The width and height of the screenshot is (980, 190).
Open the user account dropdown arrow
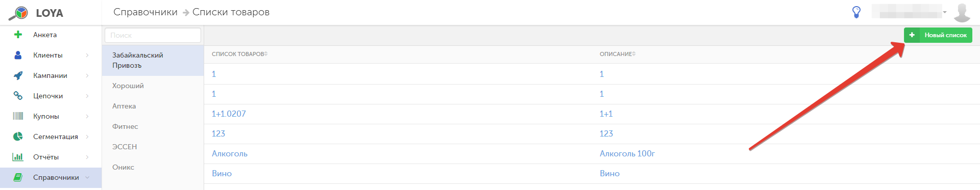(945, 12)
